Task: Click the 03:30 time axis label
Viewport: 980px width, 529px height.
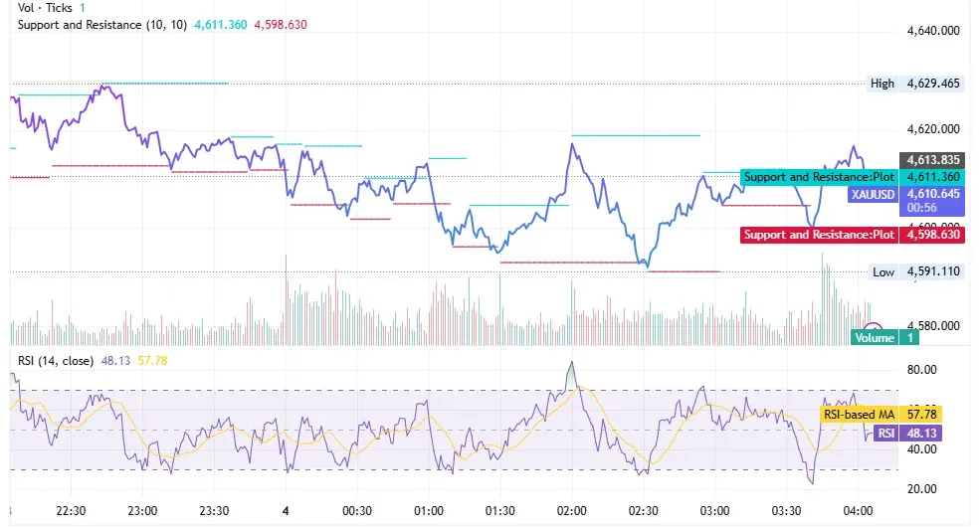Action: click(x=786, y=511)
